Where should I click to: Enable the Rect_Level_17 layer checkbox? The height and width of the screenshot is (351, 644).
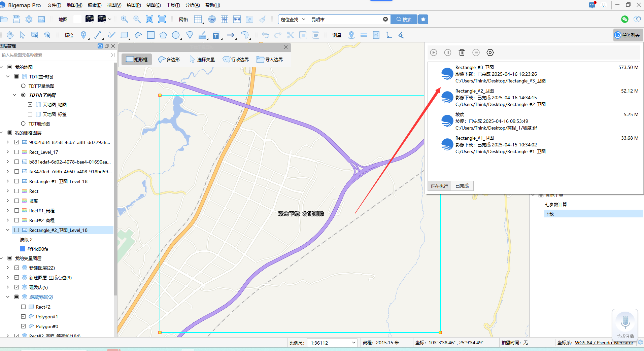click(16, 152)
